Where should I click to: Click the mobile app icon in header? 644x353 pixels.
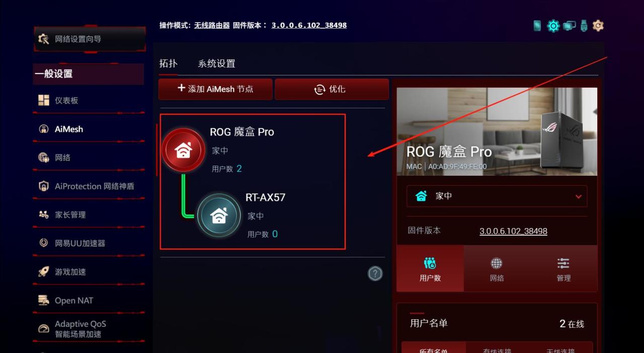(x=537, y=25)
